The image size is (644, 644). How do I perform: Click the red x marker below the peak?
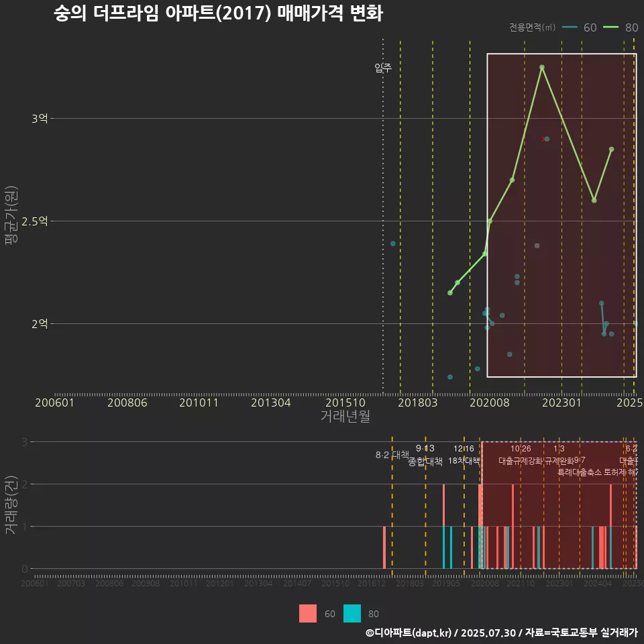[543, 140]
